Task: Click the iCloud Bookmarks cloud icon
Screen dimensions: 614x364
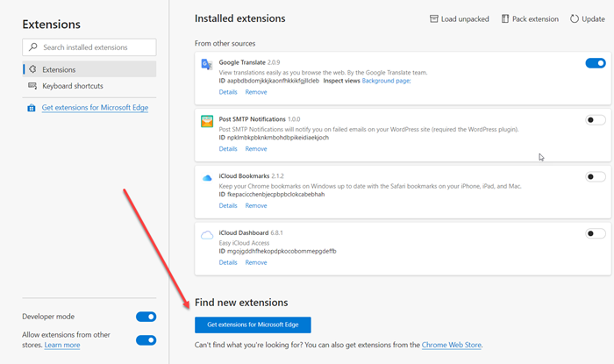Action: tap(207, 177)
